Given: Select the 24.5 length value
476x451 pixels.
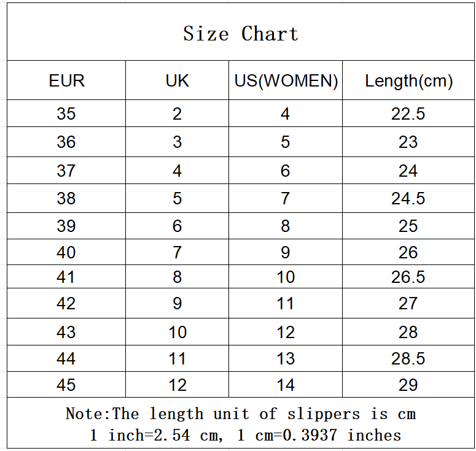Looking at the screenshot, I should [408, 199].
